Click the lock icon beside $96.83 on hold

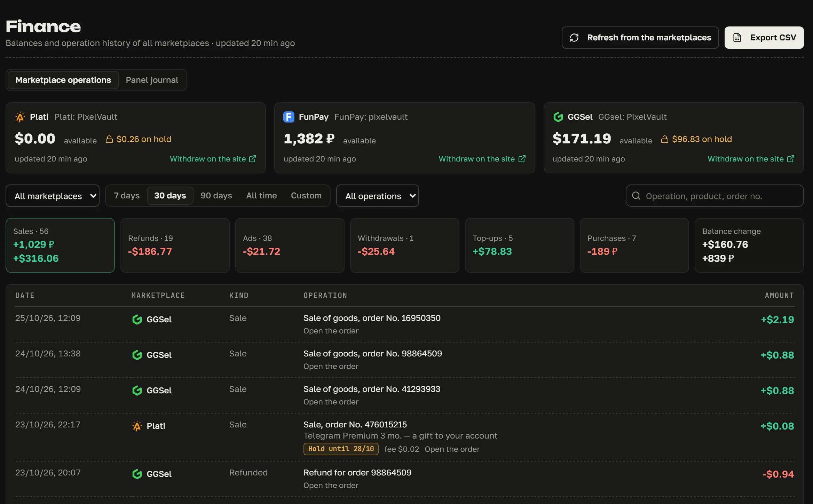point(665,139)
